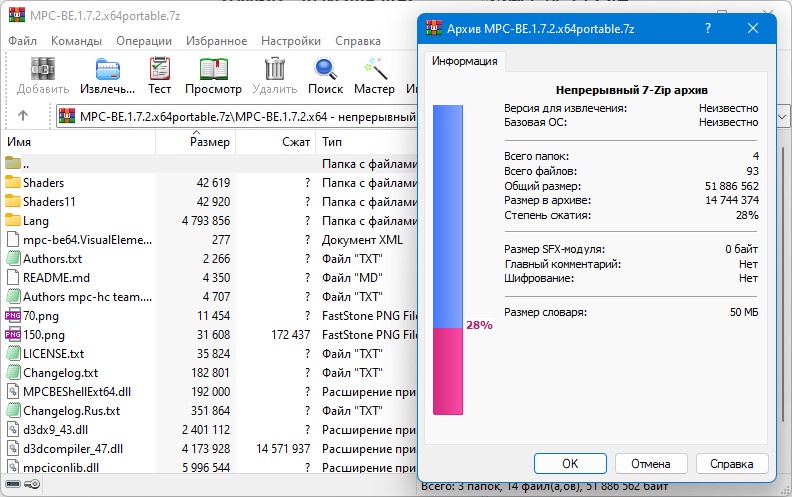Open the Избранное menu
792x497 pixels.
pyautogui.click(x=216, y=41)
